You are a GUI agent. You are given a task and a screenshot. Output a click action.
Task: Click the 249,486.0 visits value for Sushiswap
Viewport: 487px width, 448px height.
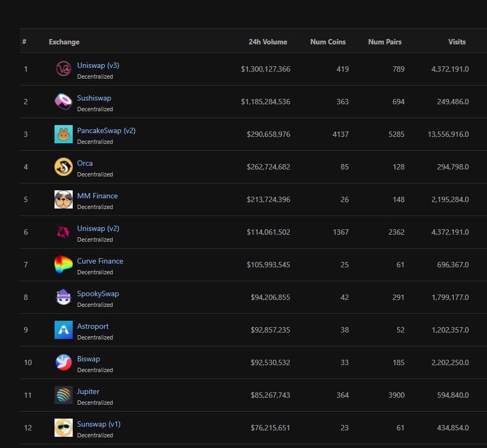[x=453, y=102]
